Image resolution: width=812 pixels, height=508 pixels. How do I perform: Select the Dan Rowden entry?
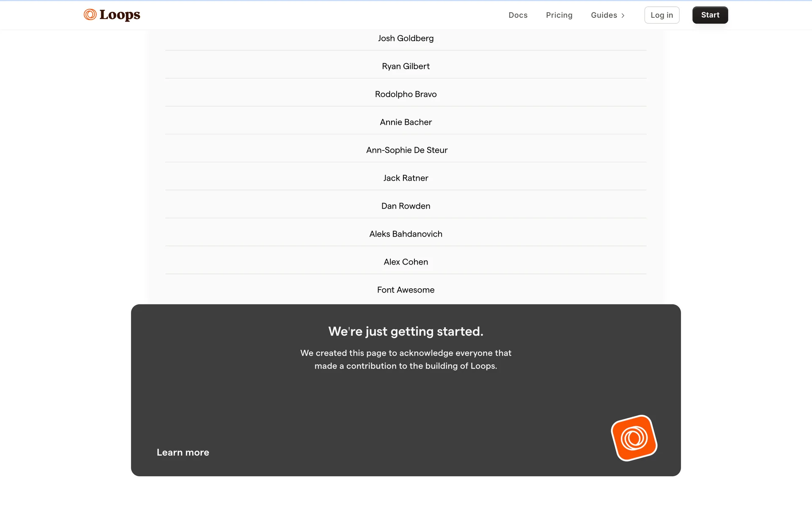pos(406,206)
